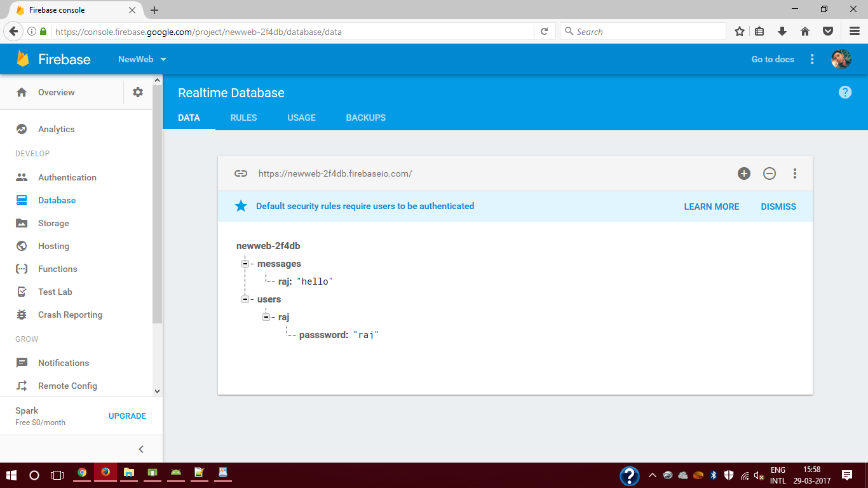The image size is (868, 488).
Task: Open Firefox hamburger menu
Action: (x=855, y=31)
